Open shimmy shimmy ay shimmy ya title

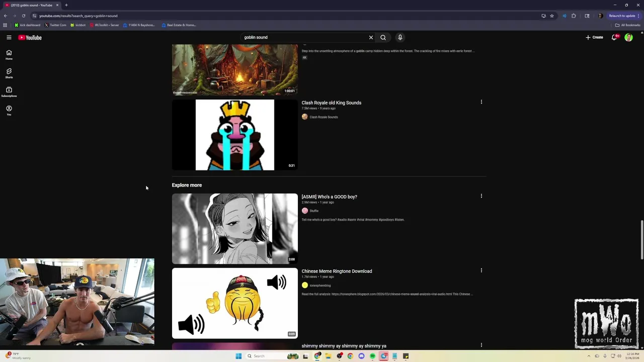pyautogui.click(x=344, y=346)
